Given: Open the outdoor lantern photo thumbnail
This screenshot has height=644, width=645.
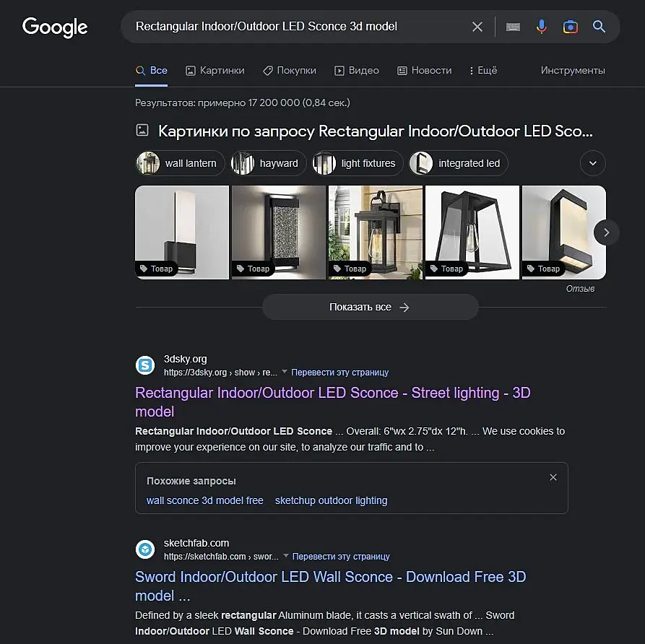Looking at the screenshot, I should click(x=375, y=232).
